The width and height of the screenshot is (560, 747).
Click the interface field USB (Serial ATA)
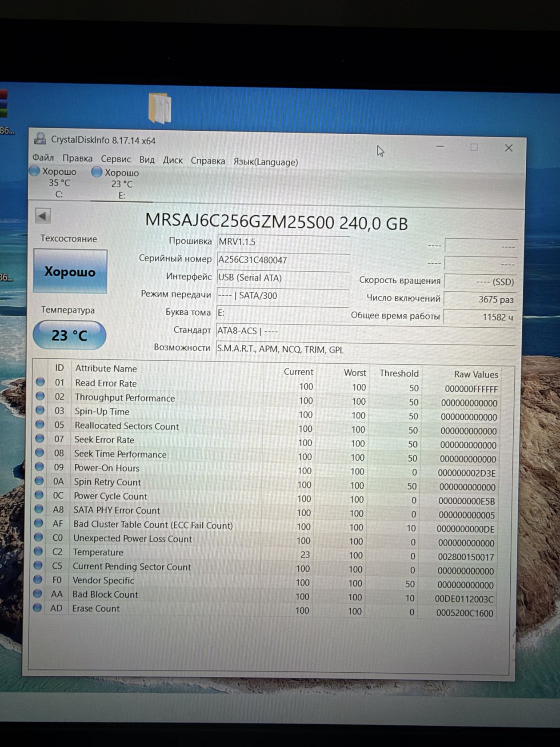283,278
